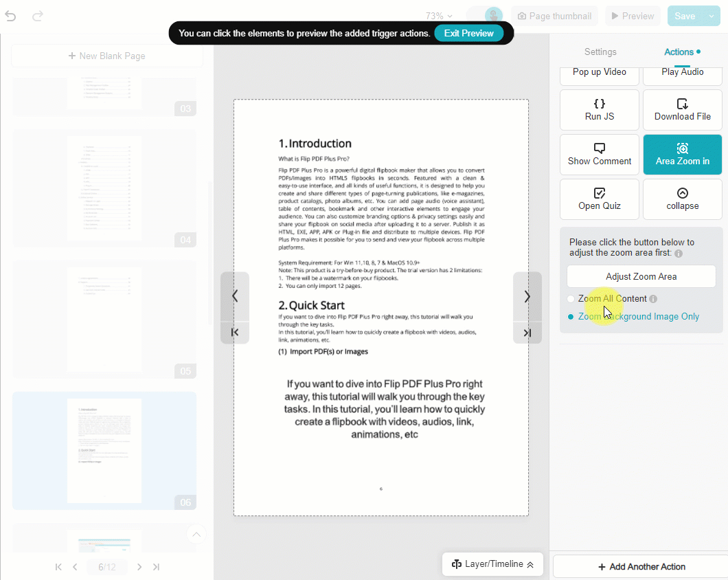Click the Zoom All Content info icon
This screenshot has width=728, height=580.
(x=653, y=299)
